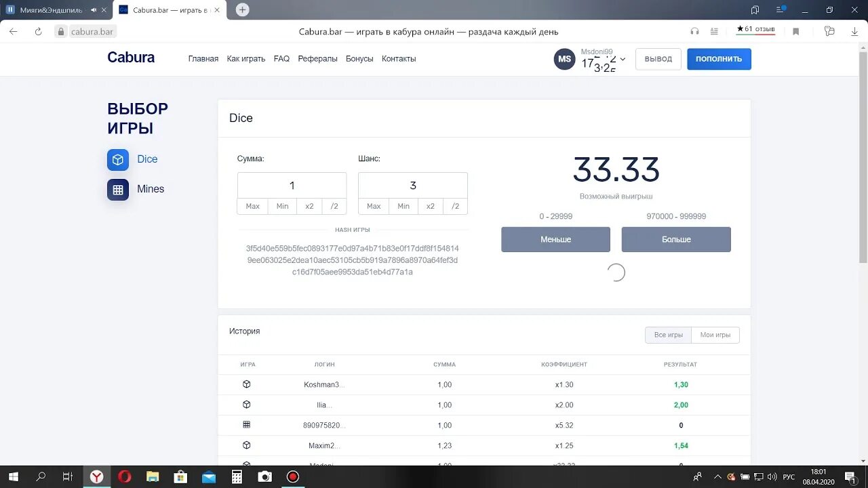Reload the page with refresh icon
Image resolution: width=868 pixels, height=488 pixels.
tap(39, 31)
